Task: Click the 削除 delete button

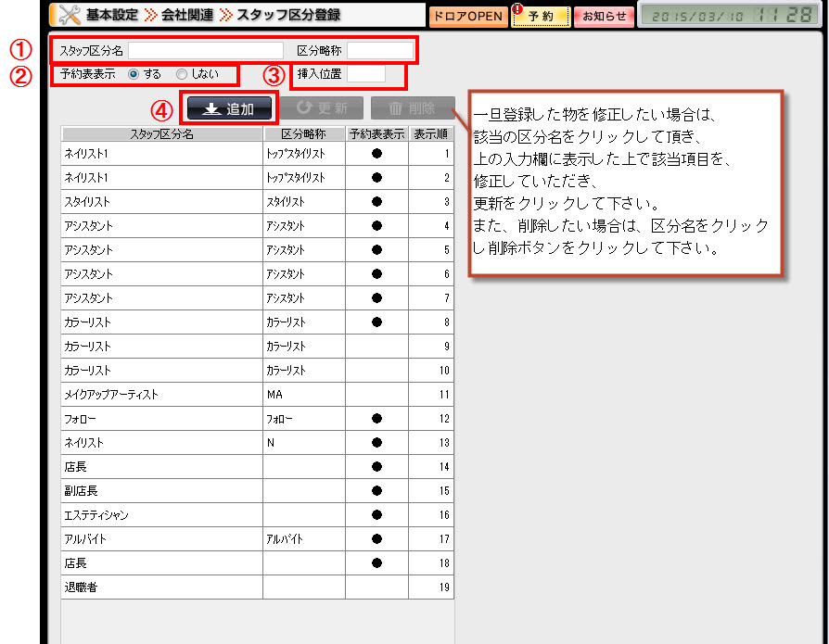Action: [413, 108]
